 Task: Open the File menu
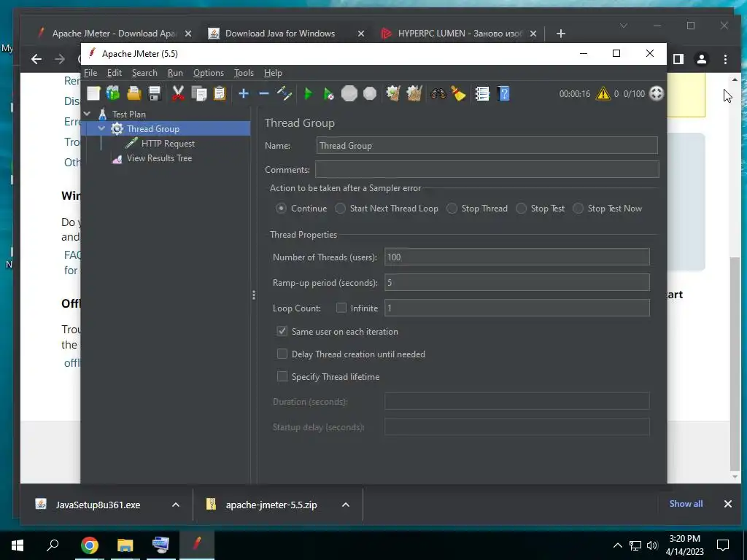click(90, 73)
